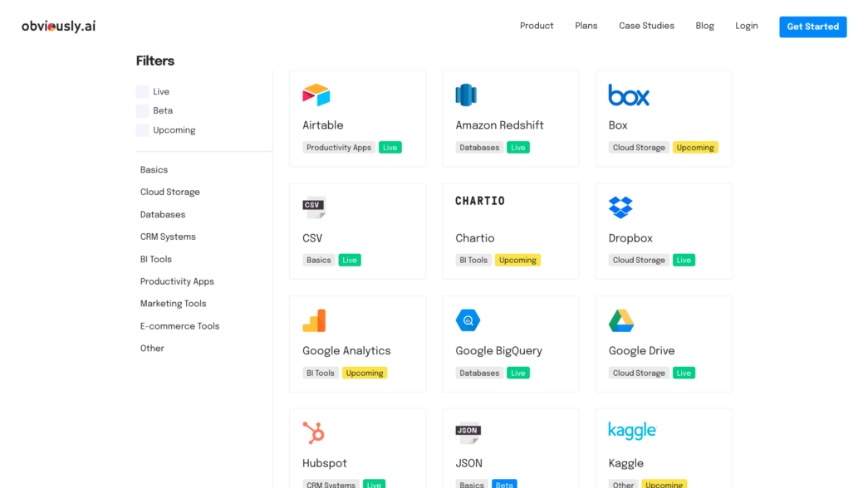Click the Chartio logo
868x488 pixels.
480,201
